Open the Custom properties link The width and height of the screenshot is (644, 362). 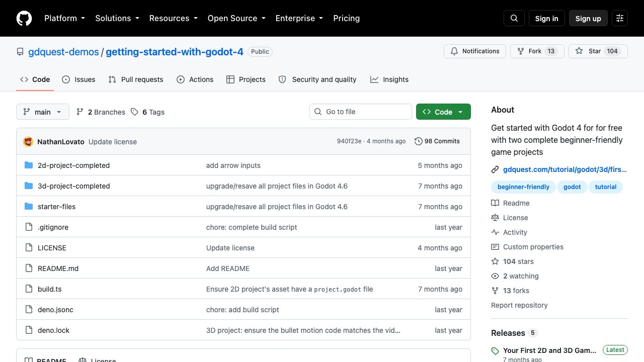(527, 247)
